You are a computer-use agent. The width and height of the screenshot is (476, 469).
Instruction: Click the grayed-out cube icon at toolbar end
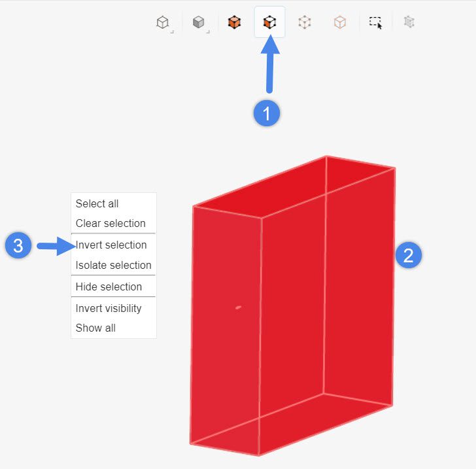(x=409, y=22)
